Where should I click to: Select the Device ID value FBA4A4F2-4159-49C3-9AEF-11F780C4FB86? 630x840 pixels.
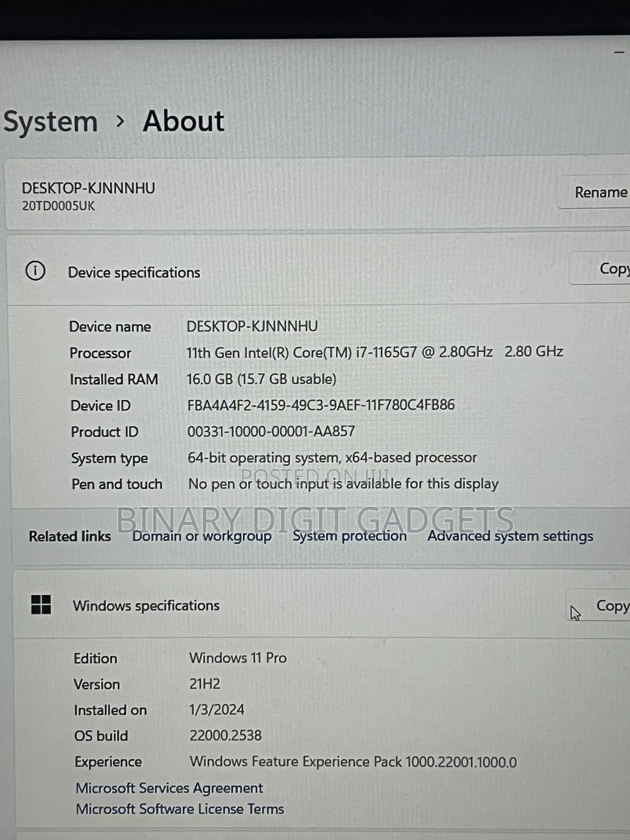pos(321,405)
